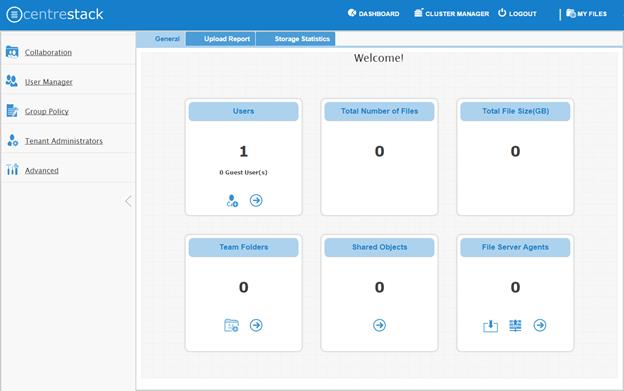This screenshot has width=624, height=391.
Task: Click the Collaboration folder icon
Action: [x=12, y=52]
